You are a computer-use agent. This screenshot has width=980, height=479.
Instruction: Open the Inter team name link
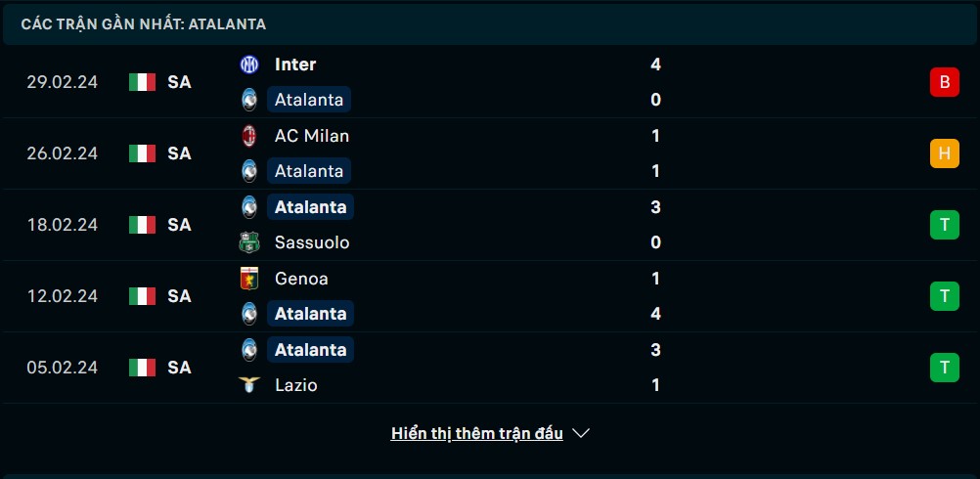click(295, 65)
